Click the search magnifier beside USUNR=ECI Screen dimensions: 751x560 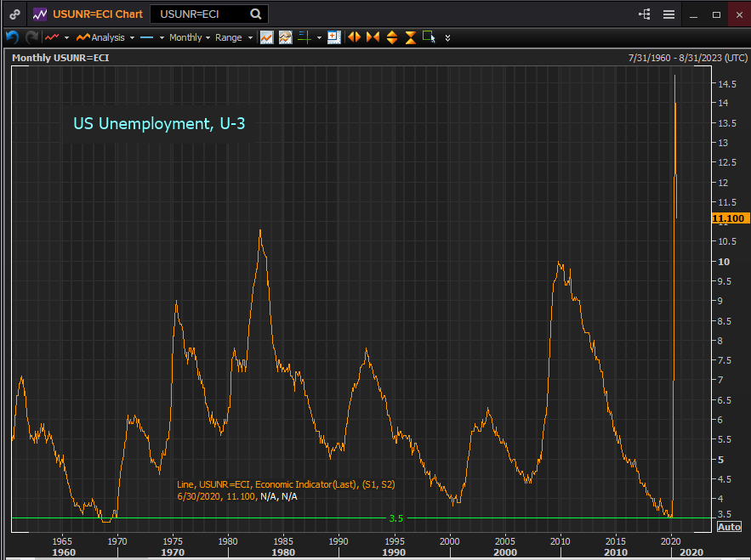pos(255,14)
